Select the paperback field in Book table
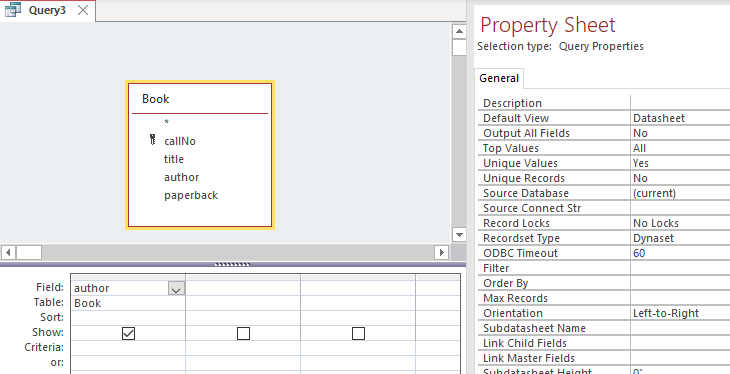The width and height of the screenshot is (730, 374). click(191, 195)
